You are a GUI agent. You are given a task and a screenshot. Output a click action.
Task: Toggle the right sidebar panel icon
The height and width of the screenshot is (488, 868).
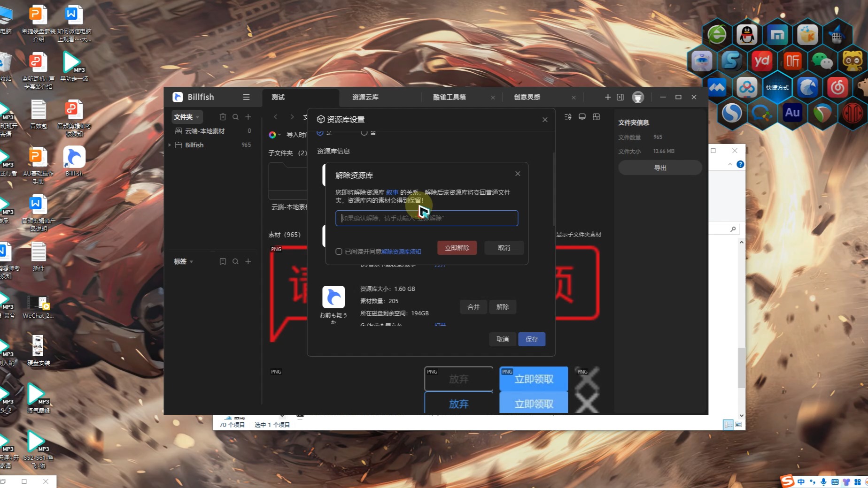[x=620, y=97]
